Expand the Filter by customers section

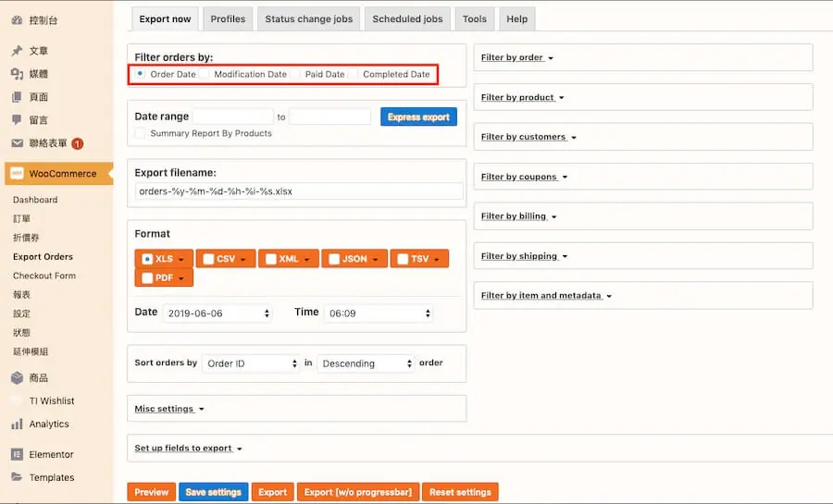coord(528,137)
